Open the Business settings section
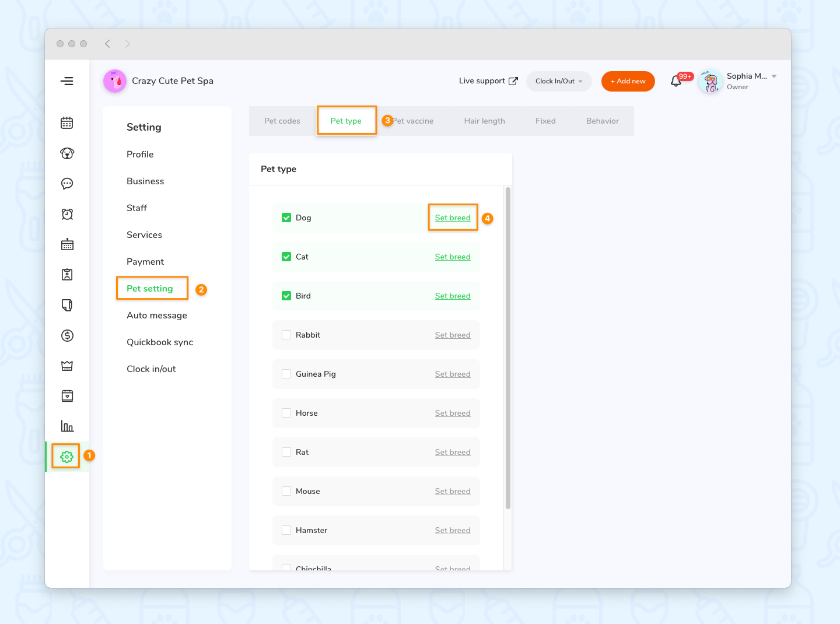The image size is (840, 624). [145, 181]
